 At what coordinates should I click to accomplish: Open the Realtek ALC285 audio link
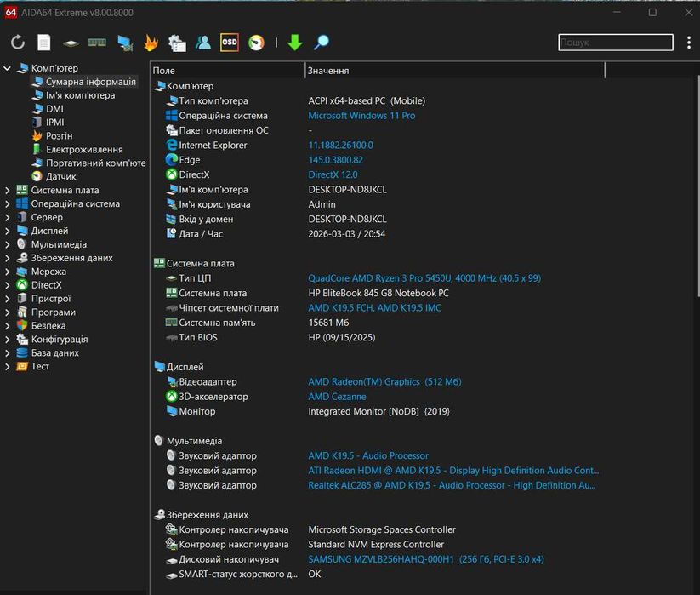pyautogui.click(x=452, y=485)
